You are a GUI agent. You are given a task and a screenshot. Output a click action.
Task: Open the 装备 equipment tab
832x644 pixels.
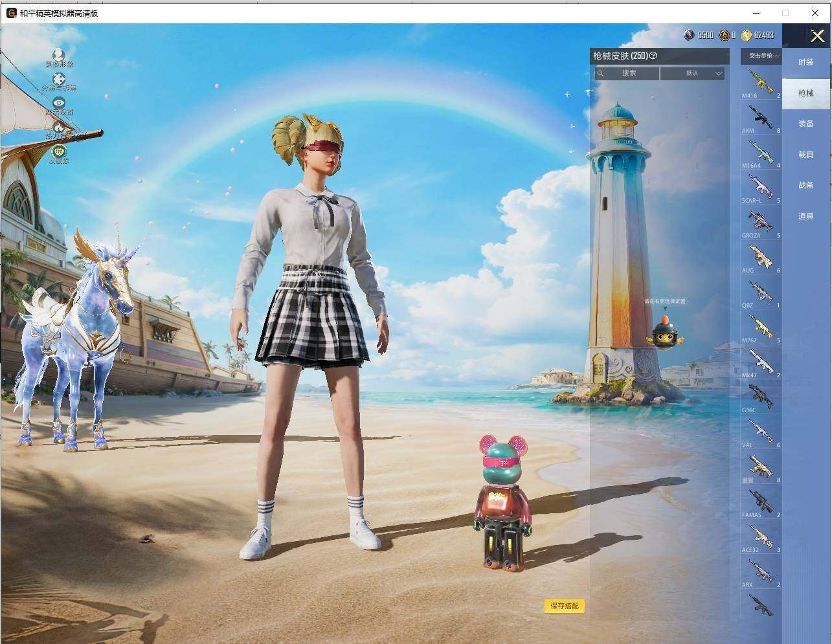click(x=806, y=124)
